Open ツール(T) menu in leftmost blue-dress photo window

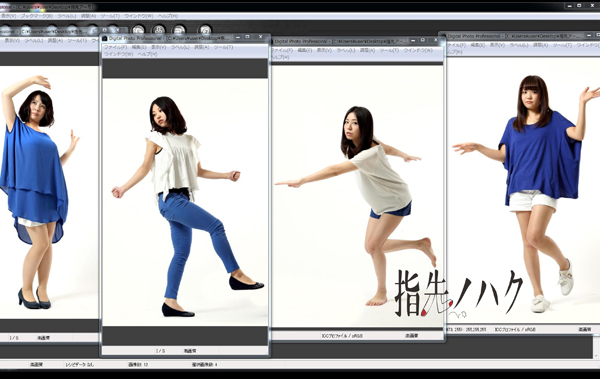(x=77, y=41)
